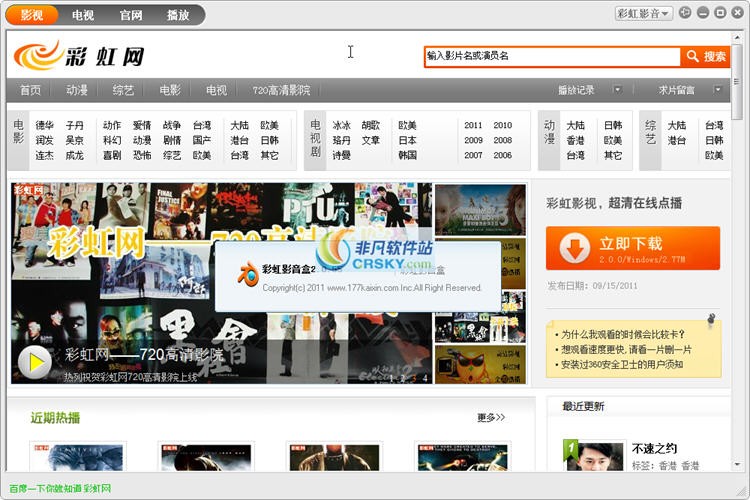
Task: Filter TV series by year 2011
Action: point(473,125)
